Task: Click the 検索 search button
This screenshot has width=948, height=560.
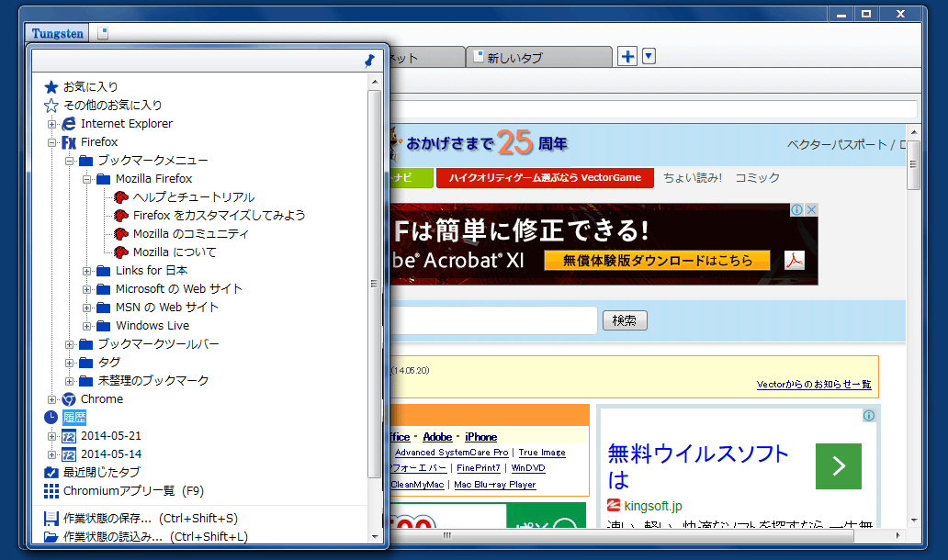Action: [x=625, y=320]
